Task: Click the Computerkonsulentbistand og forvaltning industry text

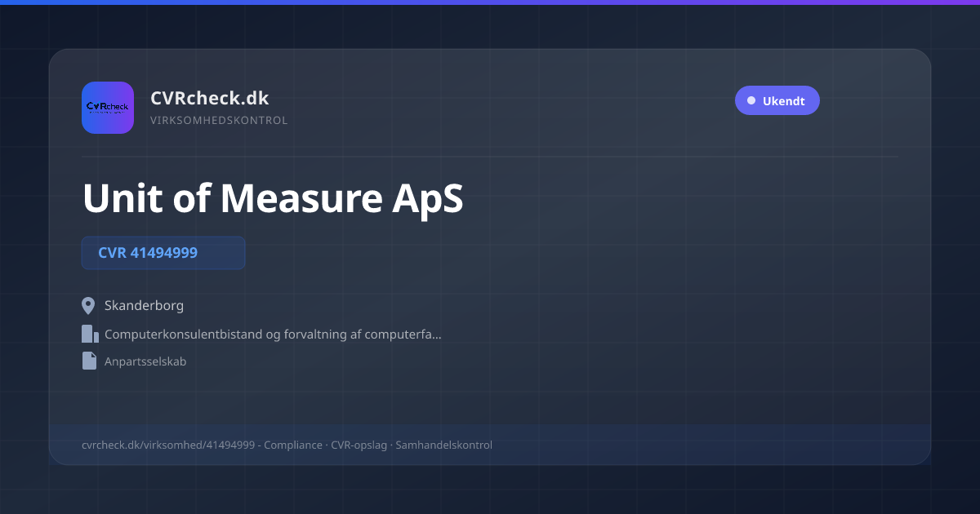Action: [x=273, y=334]
